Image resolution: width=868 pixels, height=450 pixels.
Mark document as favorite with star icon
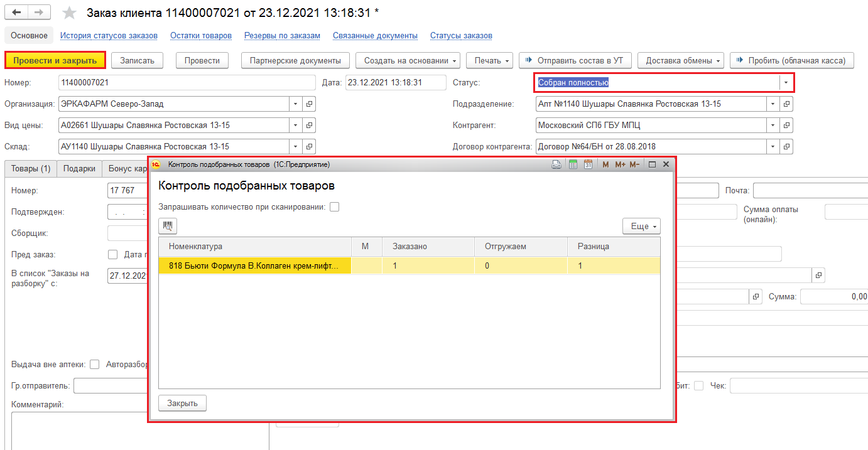point(70,13)
